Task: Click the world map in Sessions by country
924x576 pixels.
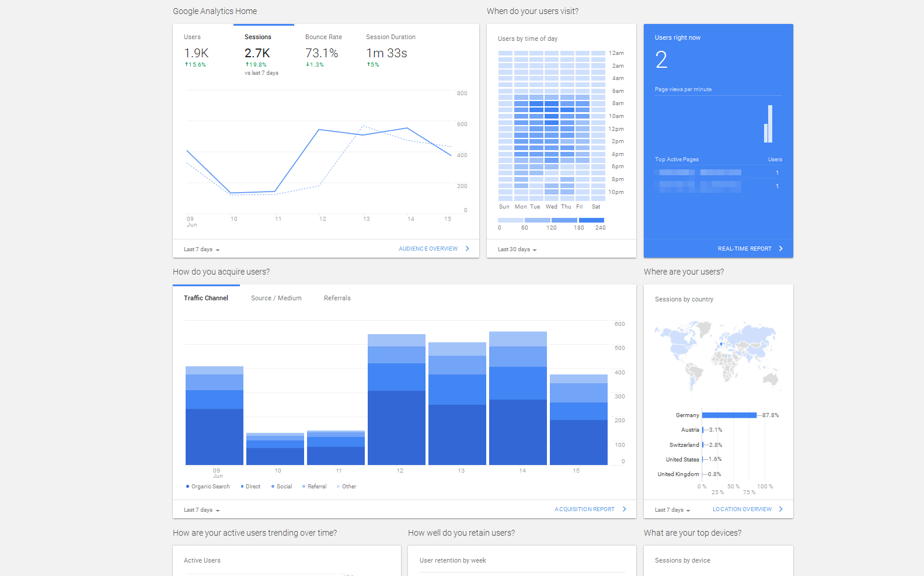Action: [718, 356]
